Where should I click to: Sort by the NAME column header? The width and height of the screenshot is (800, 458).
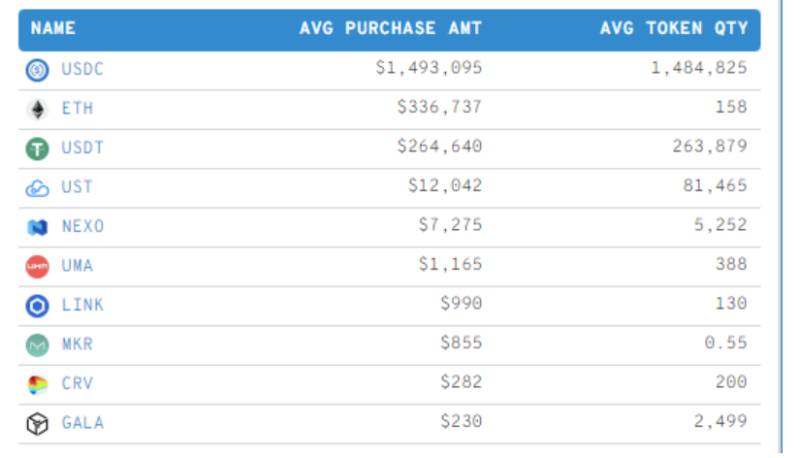coord(53,28)
